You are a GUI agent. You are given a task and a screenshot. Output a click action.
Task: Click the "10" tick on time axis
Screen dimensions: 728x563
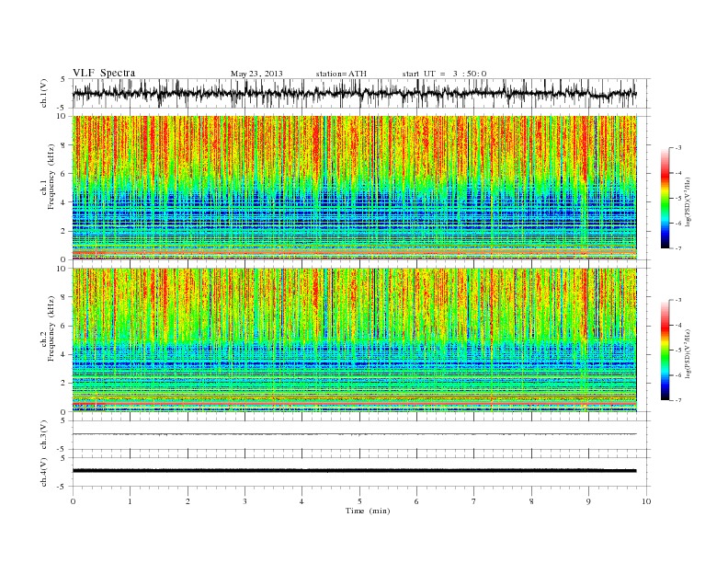tap(646, 501)
